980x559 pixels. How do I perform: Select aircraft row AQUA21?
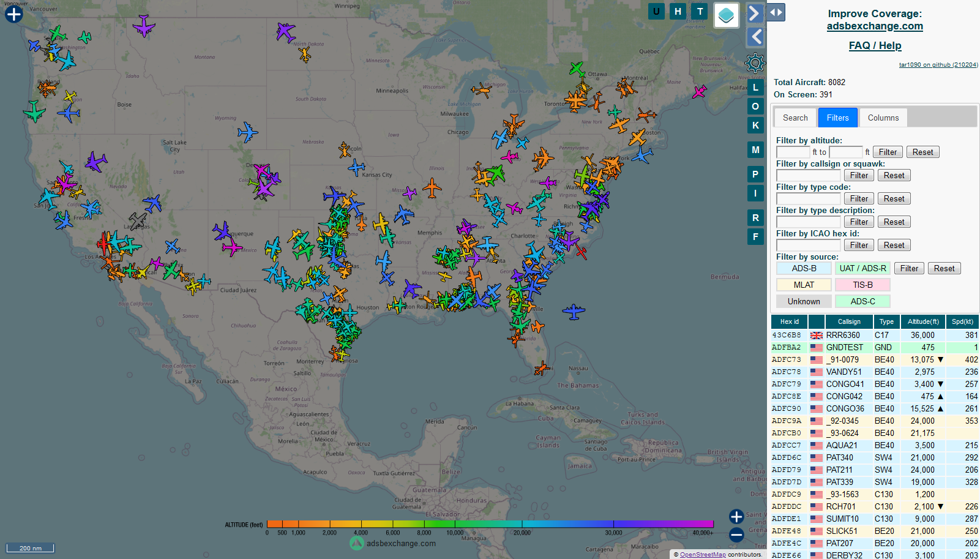[x=875, y=445]
